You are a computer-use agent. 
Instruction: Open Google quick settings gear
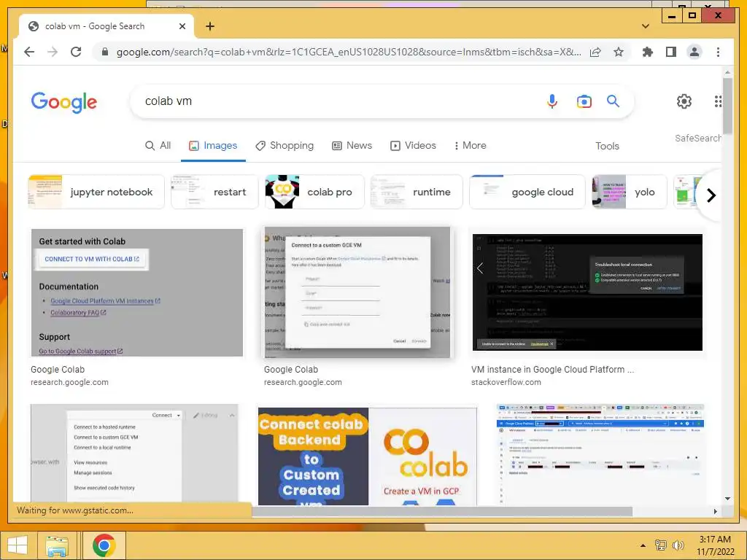(684, 101)
